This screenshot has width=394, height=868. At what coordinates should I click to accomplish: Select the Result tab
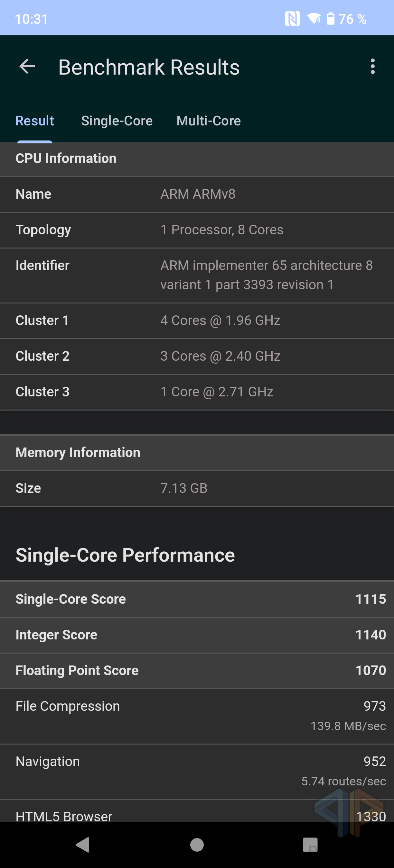tap(35, 121)
